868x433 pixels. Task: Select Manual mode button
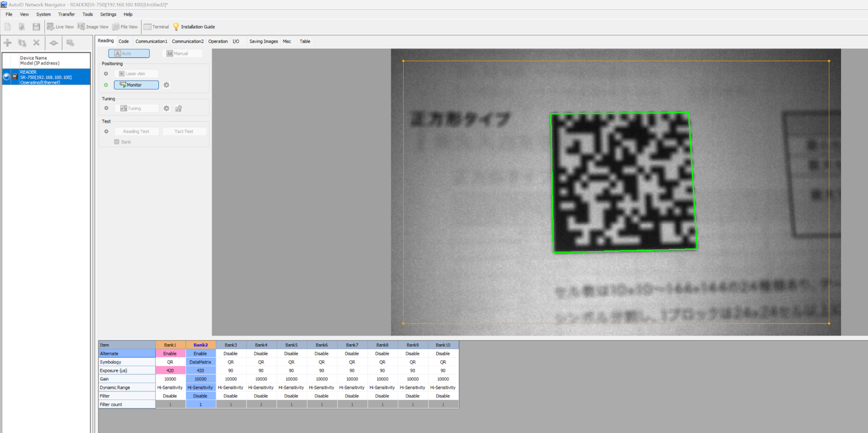pos(182,54)
